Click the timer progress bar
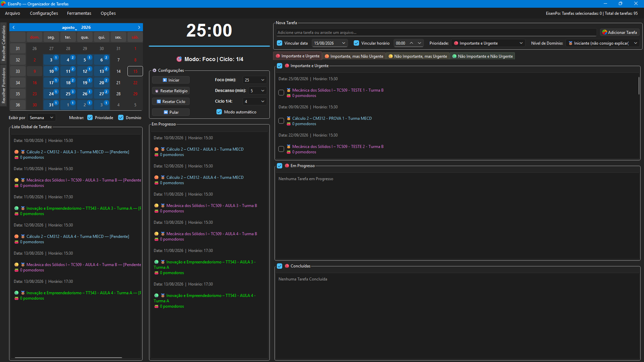 (209, 46)
